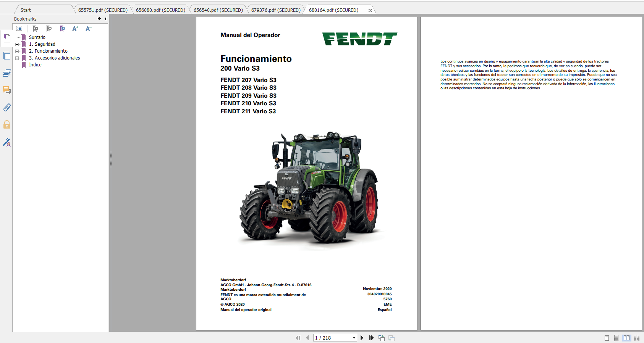The image size is (644, 343).
Task: Click the 'FENDT 211 Vario S3' line
Action: 248,111
